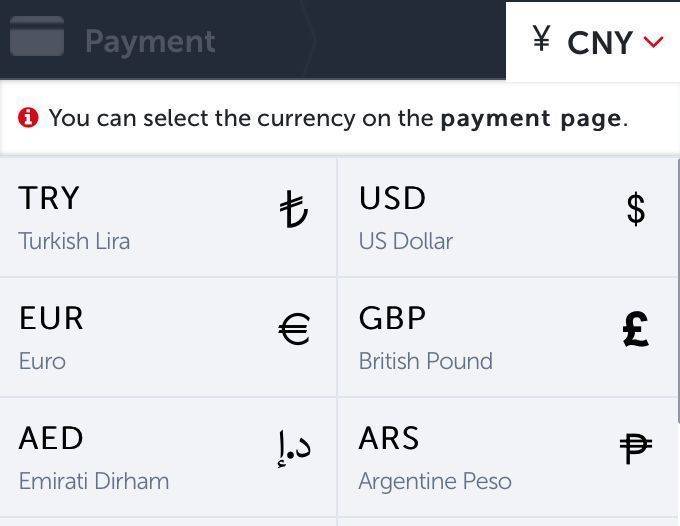Click the pound sterling symbol icon
Image resolution: width=680 pixels, height=526 pixels.
(635, 329)
